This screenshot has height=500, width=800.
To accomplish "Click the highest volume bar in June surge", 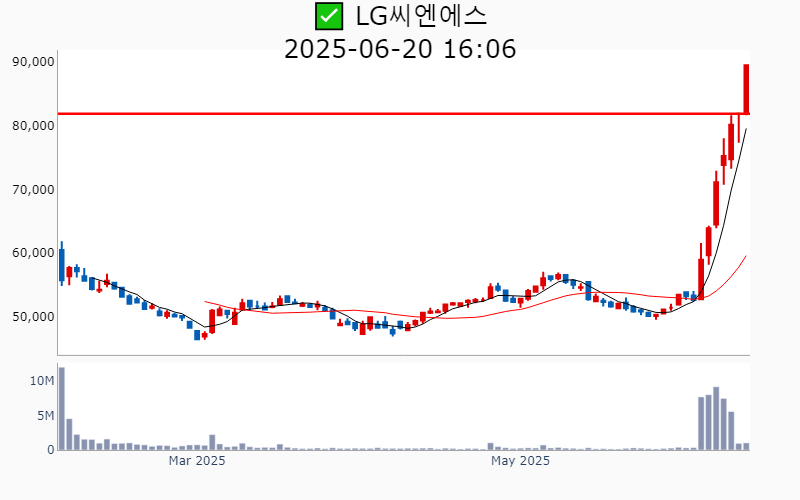I will coord(716,418).
